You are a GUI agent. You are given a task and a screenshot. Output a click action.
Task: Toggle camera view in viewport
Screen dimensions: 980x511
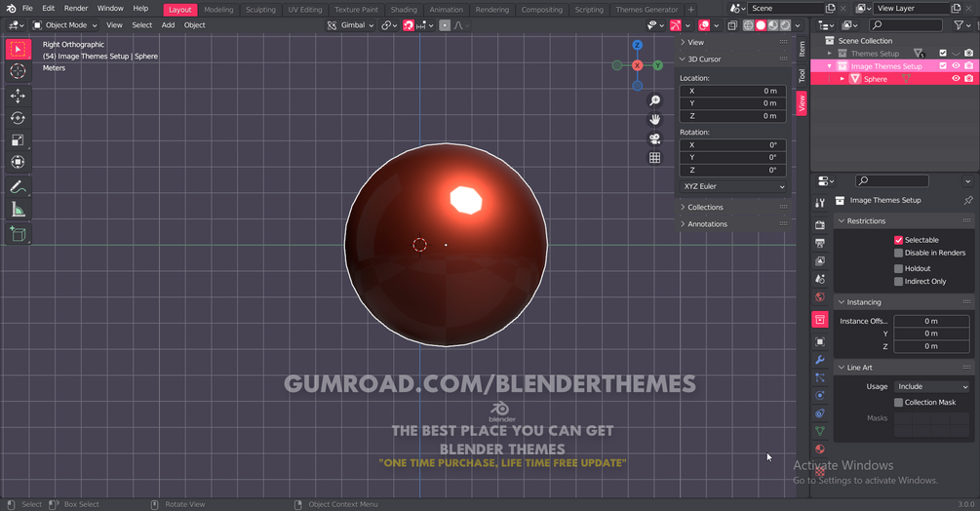pos(654,138)
